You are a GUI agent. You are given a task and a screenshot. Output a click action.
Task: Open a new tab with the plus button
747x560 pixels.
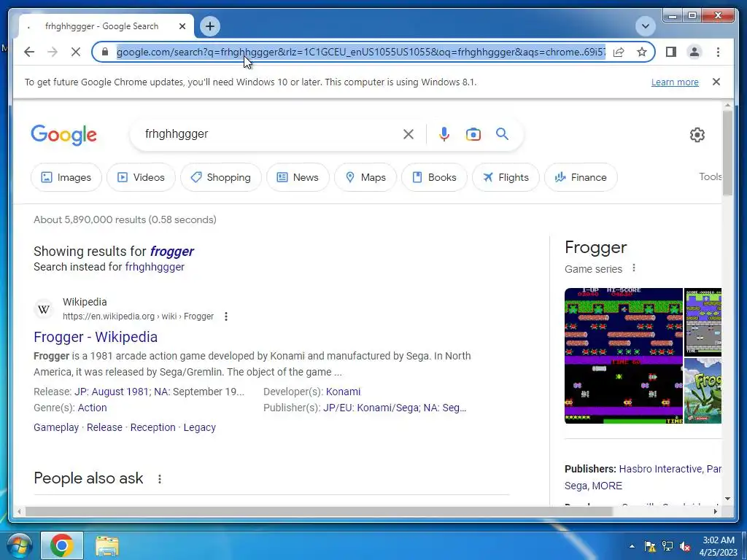[x=210, y=26]
